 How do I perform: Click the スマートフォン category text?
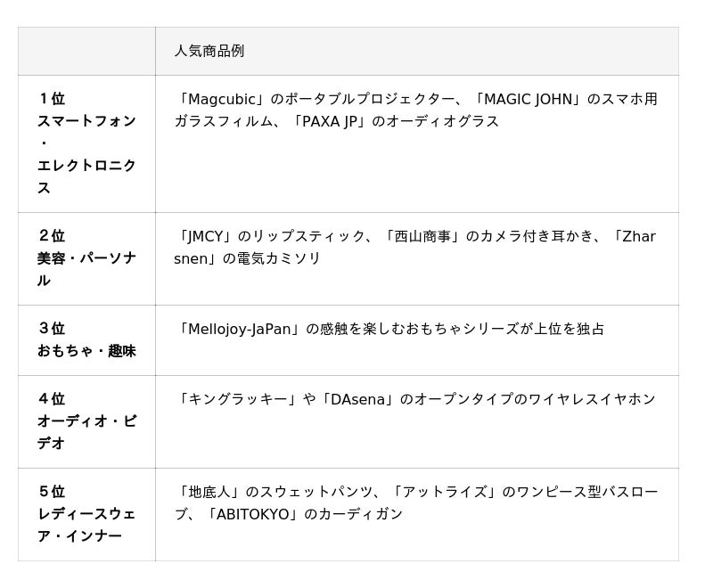(86, 121)
